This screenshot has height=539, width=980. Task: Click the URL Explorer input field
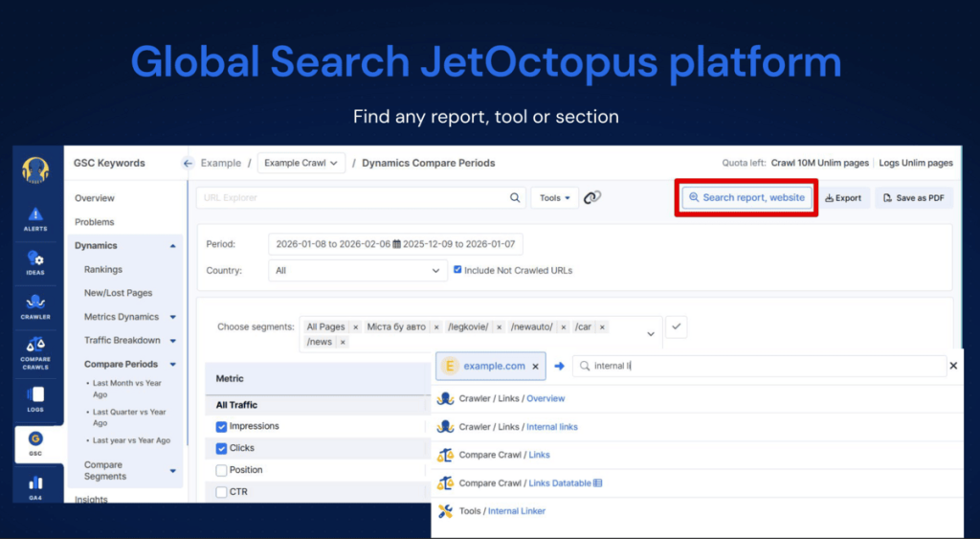[352, 198]
